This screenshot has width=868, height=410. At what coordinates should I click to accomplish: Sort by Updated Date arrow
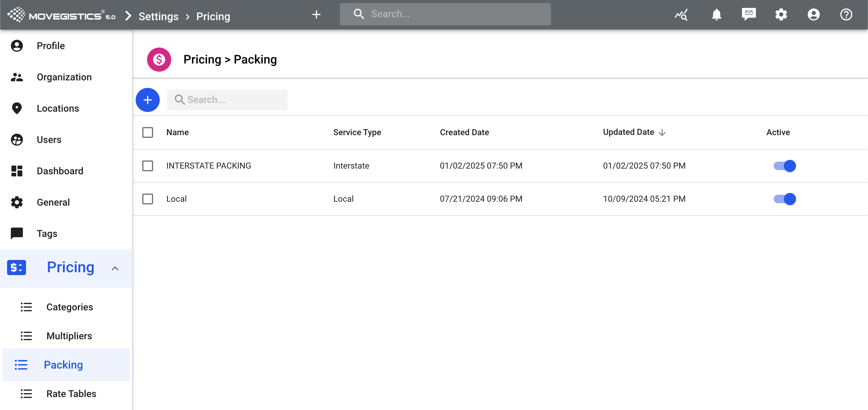click(x=662, y=132)
